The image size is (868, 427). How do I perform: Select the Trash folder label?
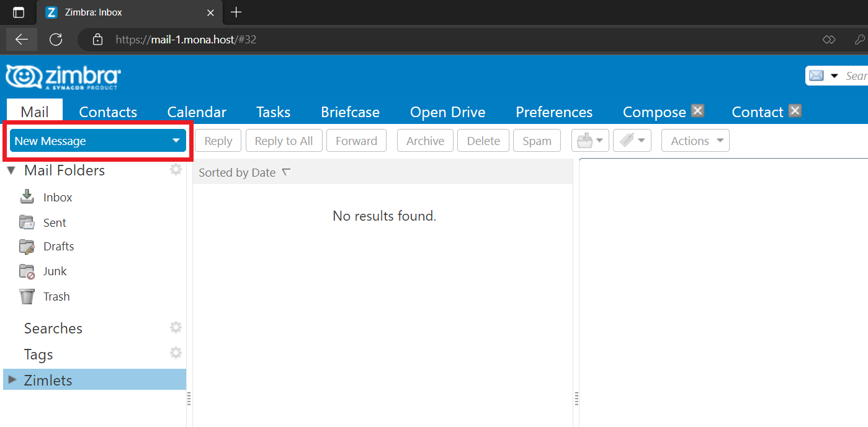tap(56, 296)
